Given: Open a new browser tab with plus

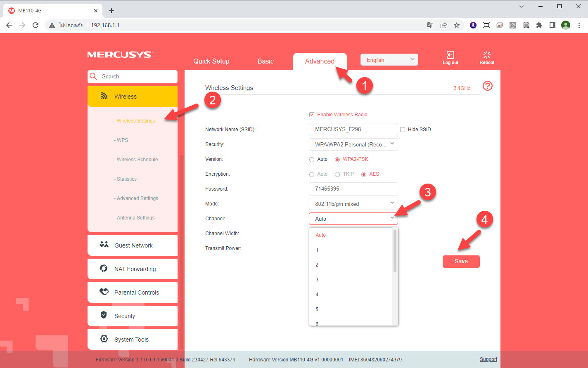Looking at the screenshot, I should (x=111, y=11).
